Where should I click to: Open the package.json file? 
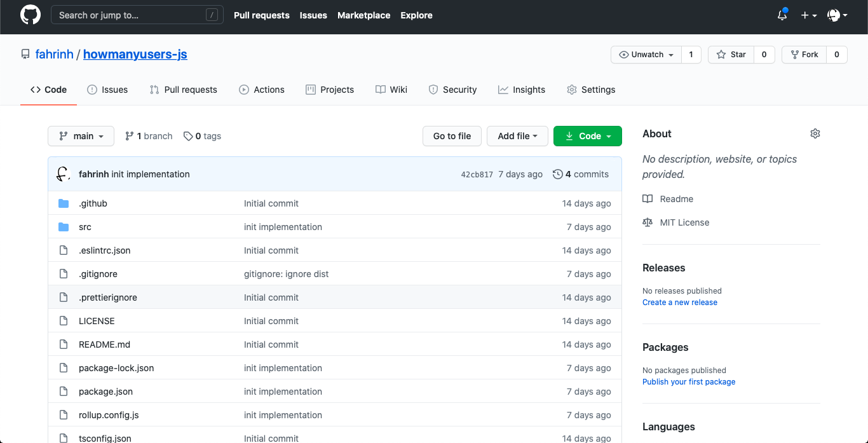pos(105,392)
